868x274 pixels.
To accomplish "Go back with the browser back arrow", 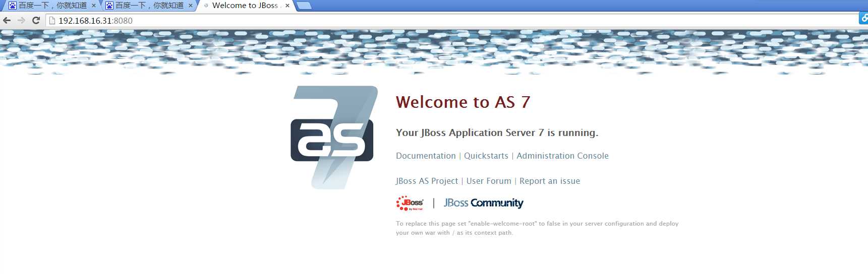I will tap(7, 21).
